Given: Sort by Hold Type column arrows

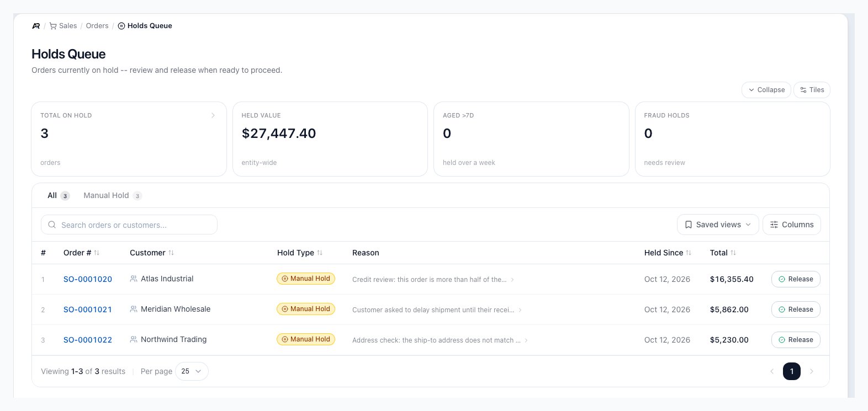Looking at the screenshot, I should (x=320, y=253).
